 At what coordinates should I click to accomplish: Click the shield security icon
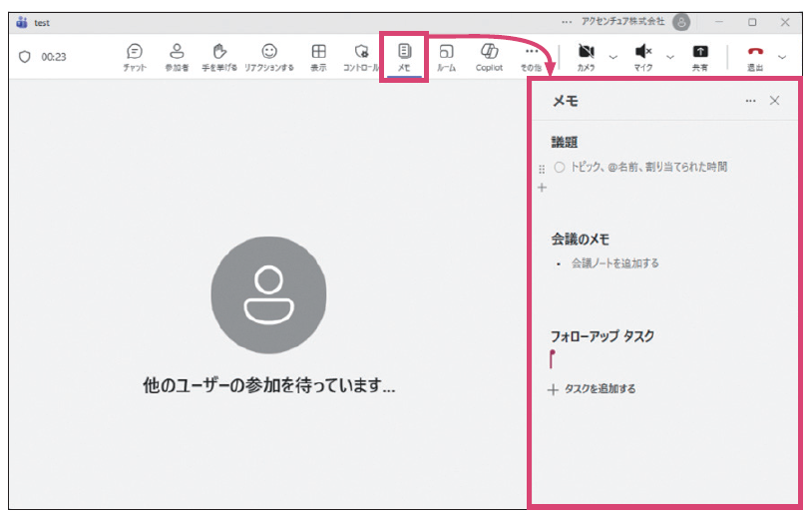click(x=24, y=57)
